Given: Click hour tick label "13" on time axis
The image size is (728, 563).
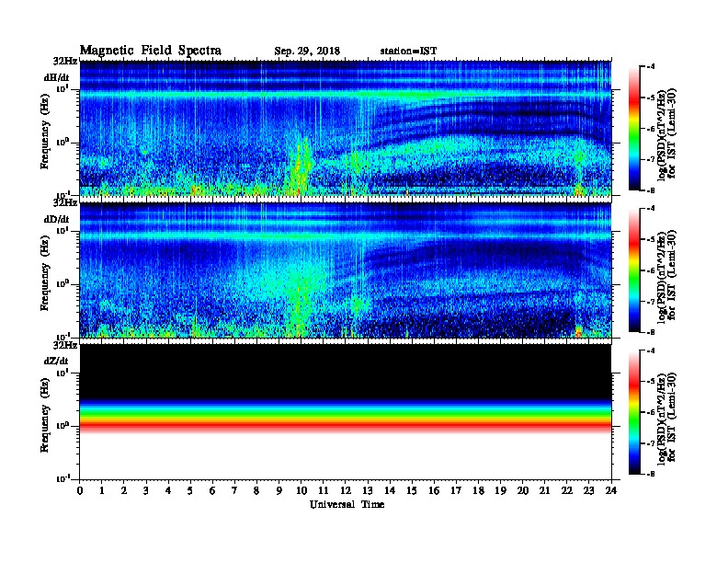Looking at the screenshot, I should click(x=368, y=490).
